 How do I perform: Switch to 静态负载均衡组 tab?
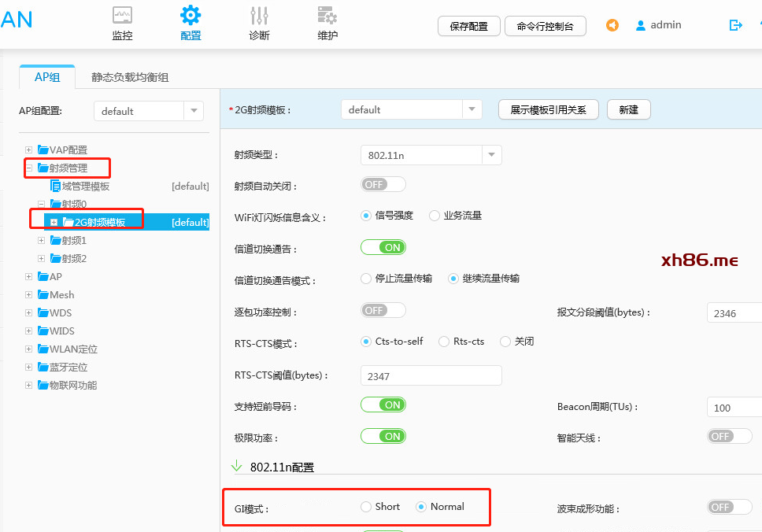tap(130, 77)
